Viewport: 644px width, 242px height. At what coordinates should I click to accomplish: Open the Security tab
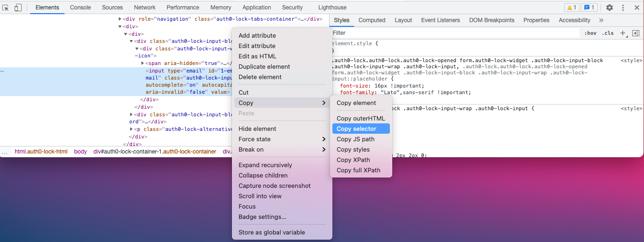(x=292, y=8)
